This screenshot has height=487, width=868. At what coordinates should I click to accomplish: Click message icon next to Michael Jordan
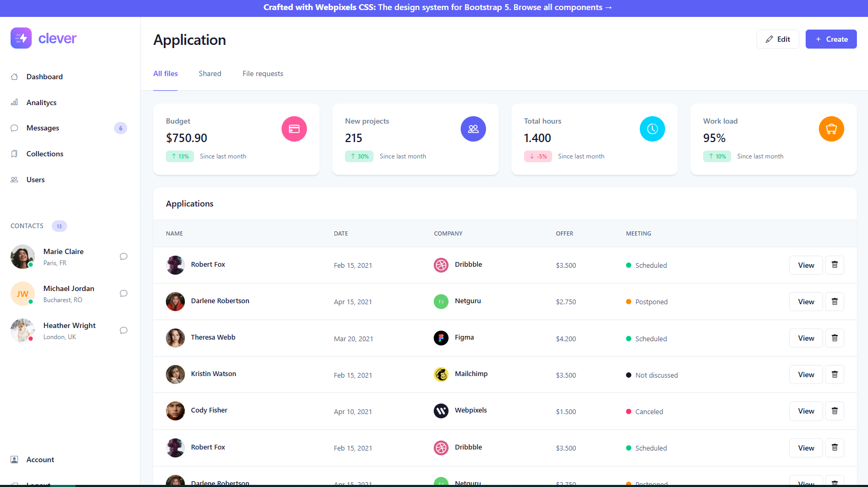(124, 294)
